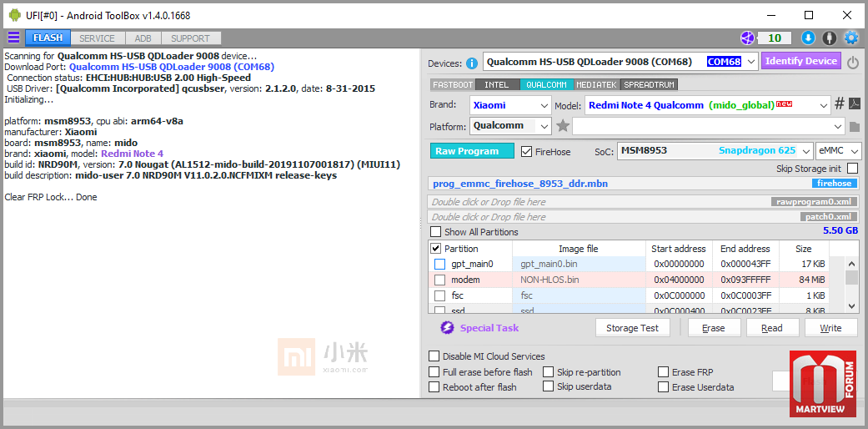Click the Identify Device button
This screenshot has height=429, width=868.
pos(801,61)
